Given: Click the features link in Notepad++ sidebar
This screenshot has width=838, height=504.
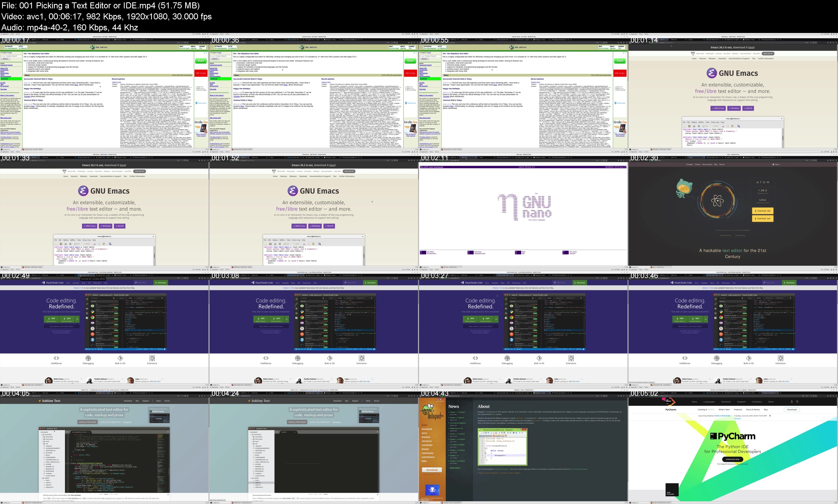Looking at the screenshot, I should (426, 437).
